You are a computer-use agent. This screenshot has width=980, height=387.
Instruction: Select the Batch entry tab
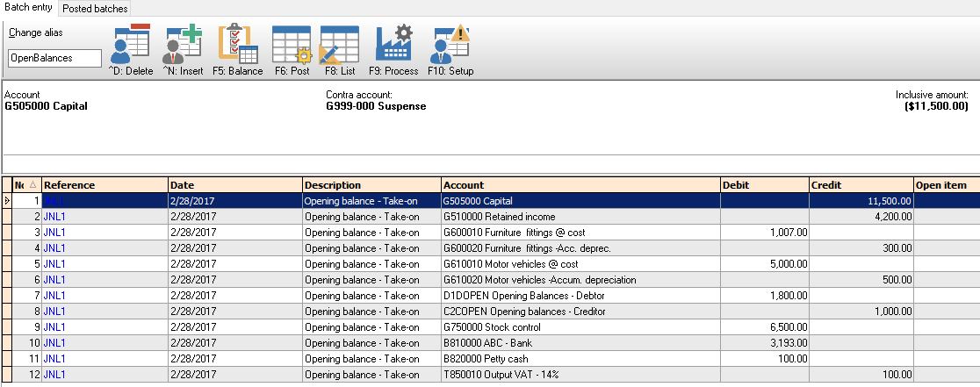28,8
